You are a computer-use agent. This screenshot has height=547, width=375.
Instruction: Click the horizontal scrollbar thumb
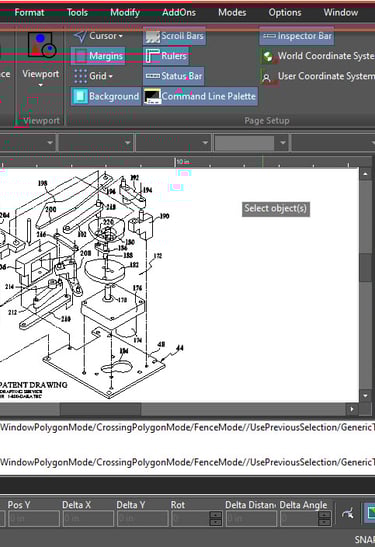[x=100, y=409]
